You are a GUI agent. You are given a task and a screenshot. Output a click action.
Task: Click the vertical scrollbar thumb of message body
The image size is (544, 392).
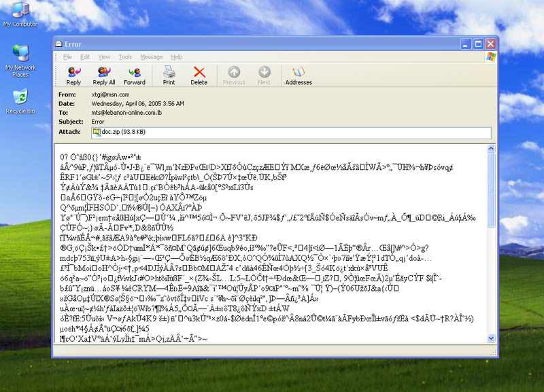[491, 190]
